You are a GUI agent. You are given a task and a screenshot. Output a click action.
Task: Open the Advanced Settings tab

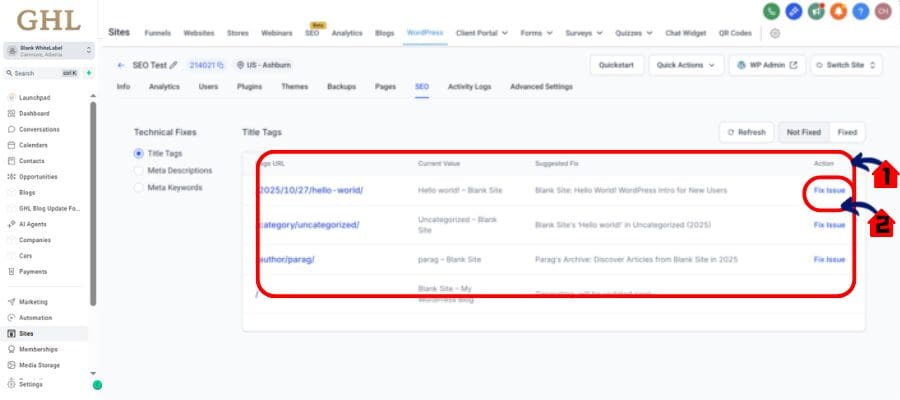pyautogui.click(x=541, y=87)
